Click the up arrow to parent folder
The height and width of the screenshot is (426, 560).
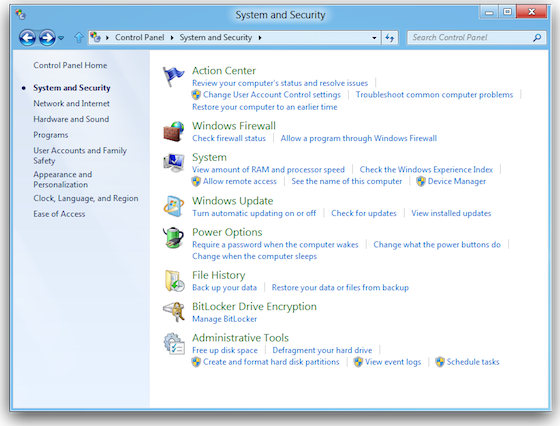[x=79, y=37]
